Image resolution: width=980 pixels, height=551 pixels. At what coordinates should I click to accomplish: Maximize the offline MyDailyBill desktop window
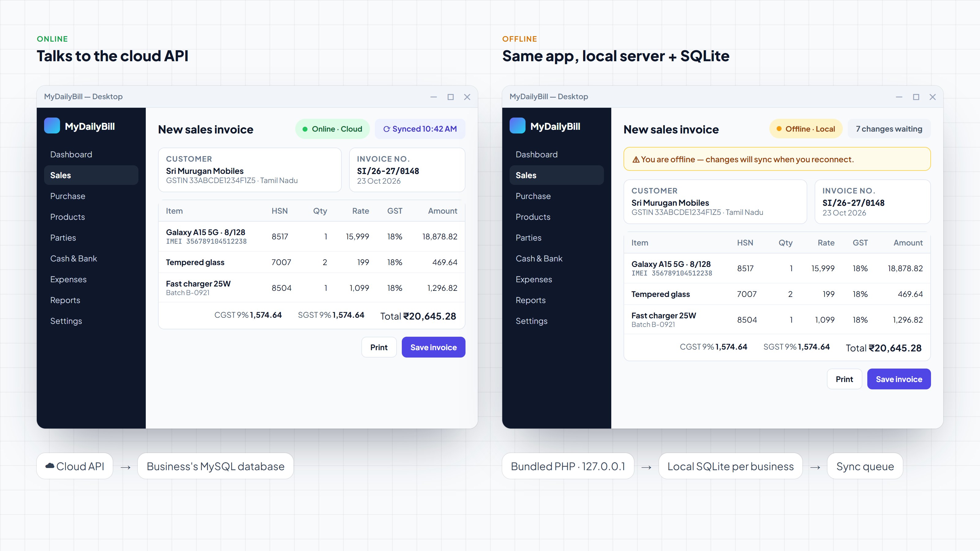916,97
